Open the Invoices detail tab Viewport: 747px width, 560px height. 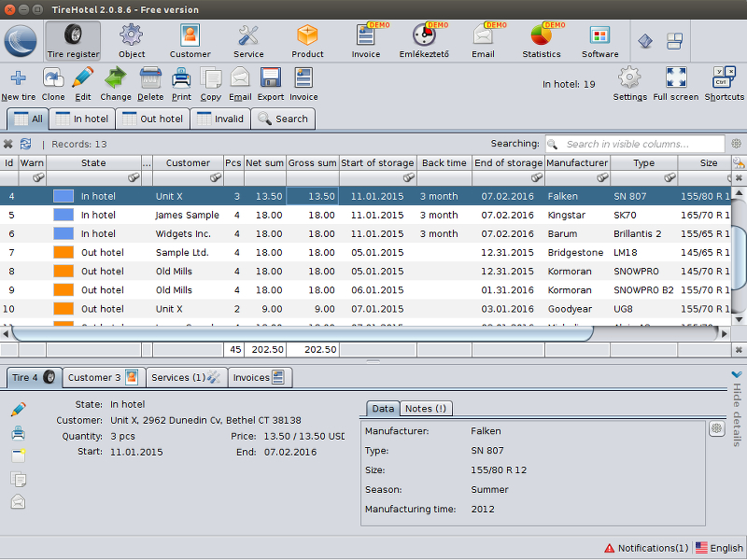(260, 378)
